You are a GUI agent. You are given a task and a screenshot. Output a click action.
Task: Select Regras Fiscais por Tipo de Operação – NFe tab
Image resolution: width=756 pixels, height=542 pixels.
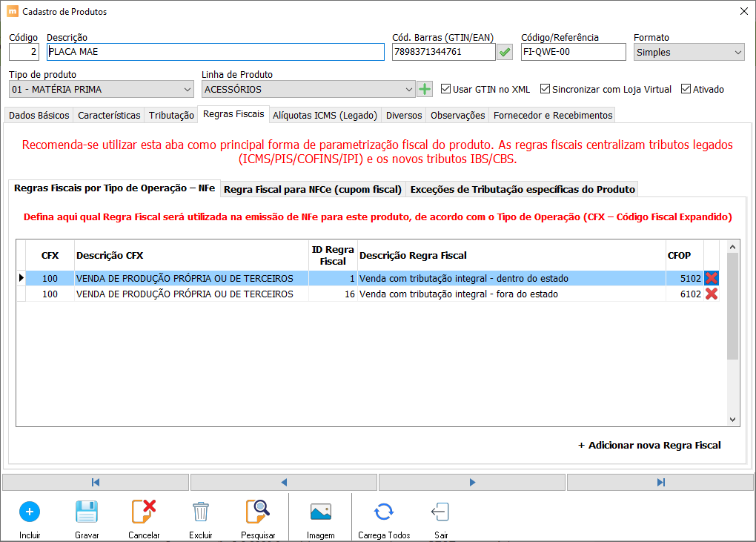[114, 188]
